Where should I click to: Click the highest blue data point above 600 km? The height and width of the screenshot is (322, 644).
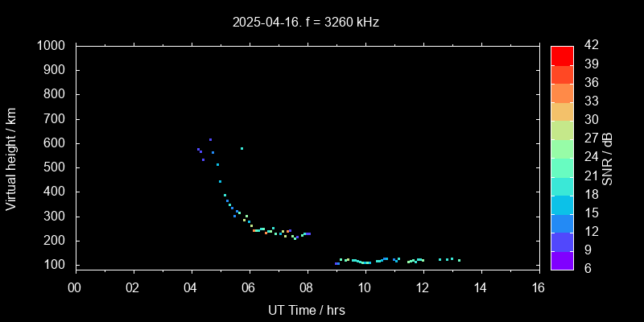pyautogui.click(x=210, y=139)
